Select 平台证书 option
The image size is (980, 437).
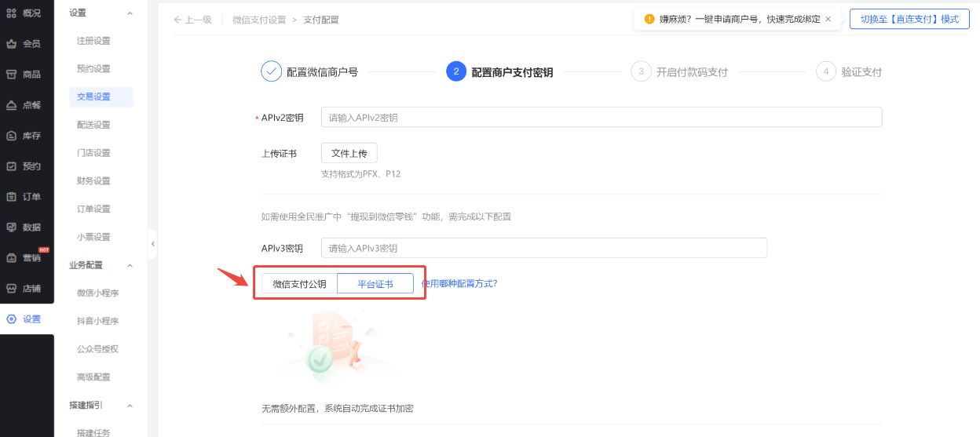[x=375, y=284]
